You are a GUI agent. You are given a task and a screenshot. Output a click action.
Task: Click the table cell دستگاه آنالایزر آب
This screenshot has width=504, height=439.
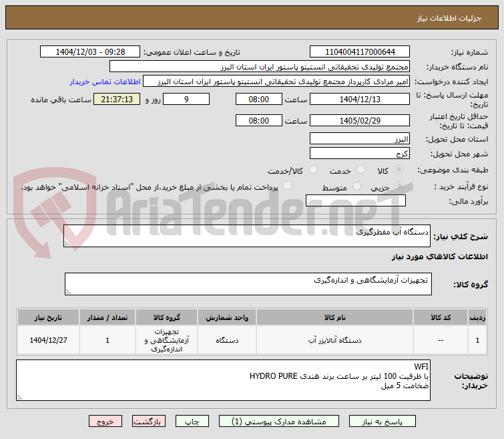(334, 340)
